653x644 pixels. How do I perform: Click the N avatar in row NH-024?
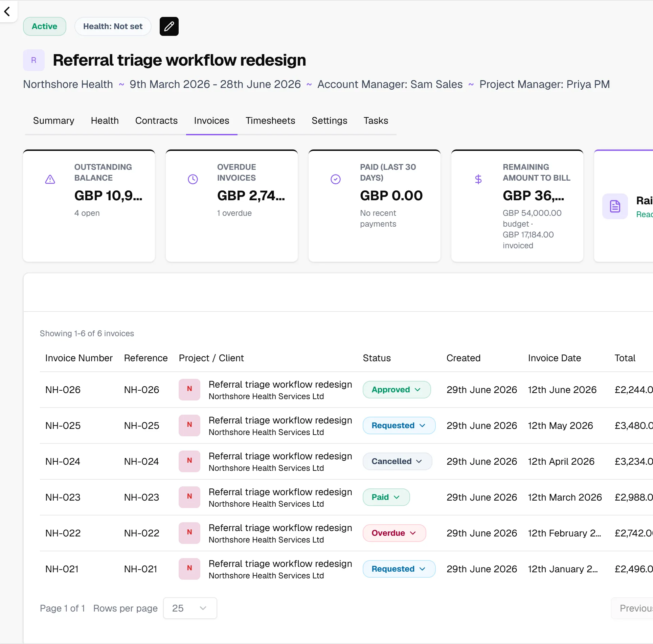(189, 461)
